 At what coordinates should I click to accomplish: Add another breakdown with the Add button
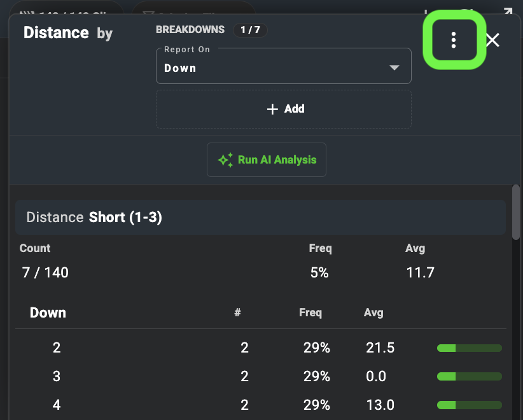tap(284, 109)
